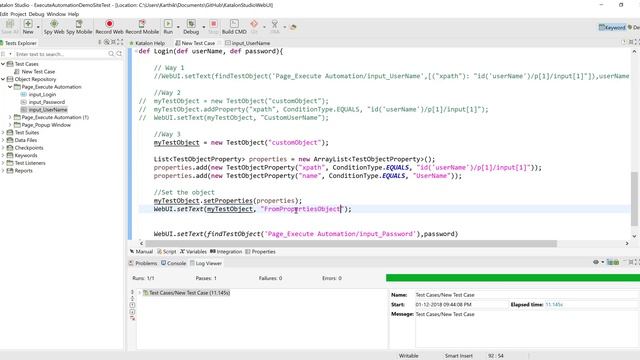The image size is (640, 360).
Task: Click the Stop execution icon
Action: coord(213,24)
